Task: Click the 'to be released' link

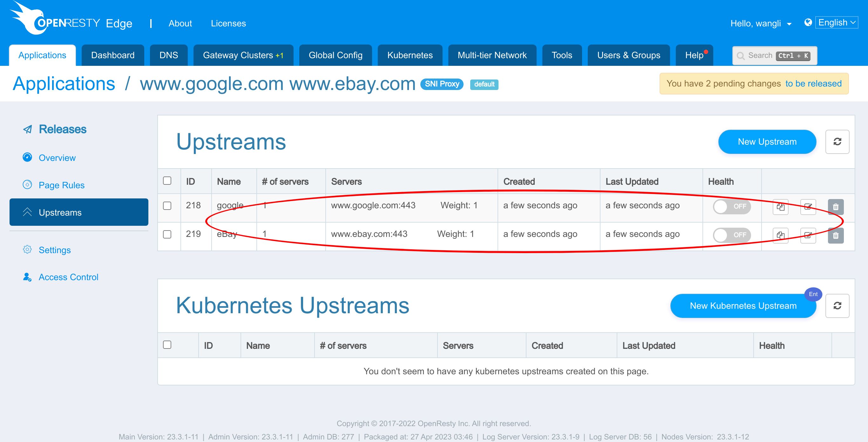Action: coord(813,84)
